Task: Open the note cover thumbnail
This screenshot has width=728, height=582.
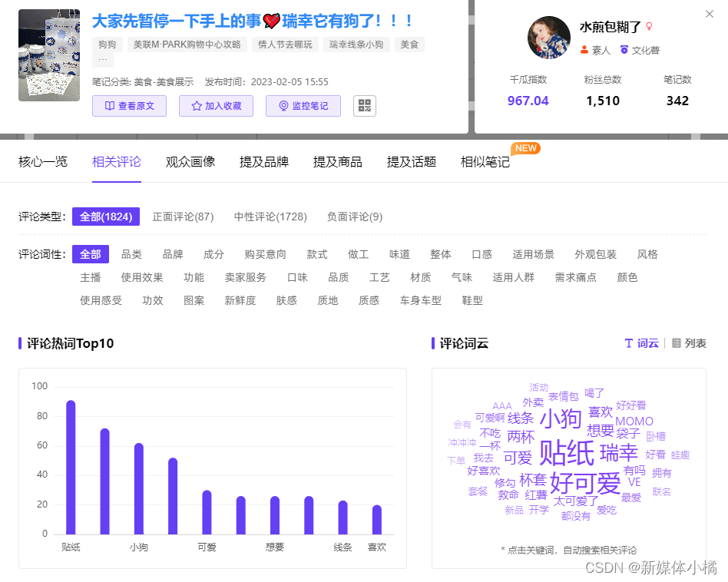Action: 49,55
